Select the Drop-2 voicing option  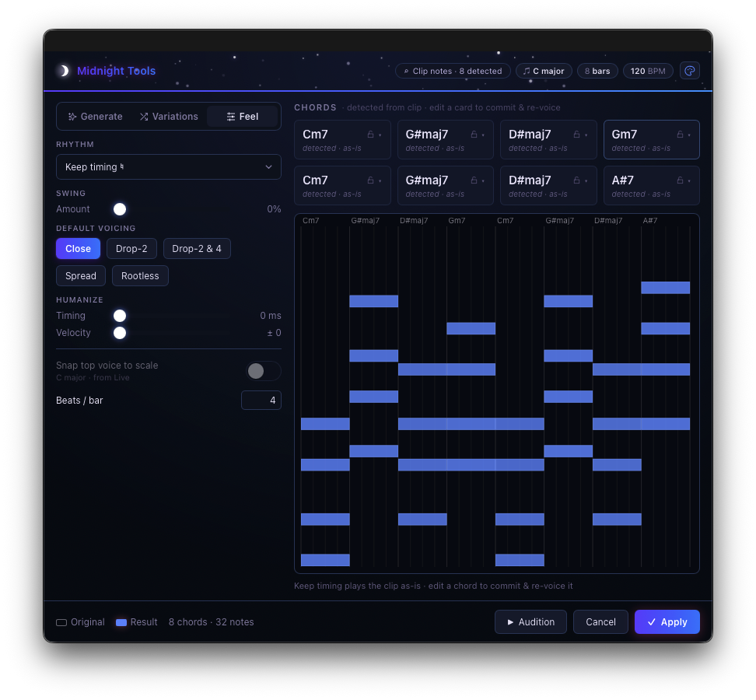(x=131, y=248)
